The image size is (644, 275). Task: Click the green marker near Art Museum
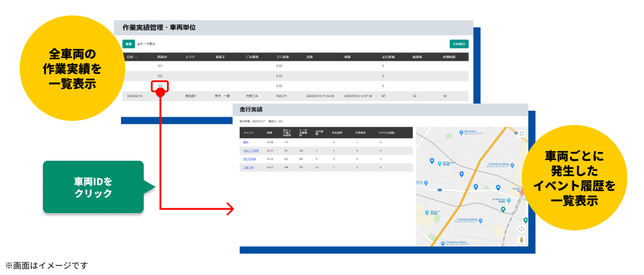click(x=503, y=209)
